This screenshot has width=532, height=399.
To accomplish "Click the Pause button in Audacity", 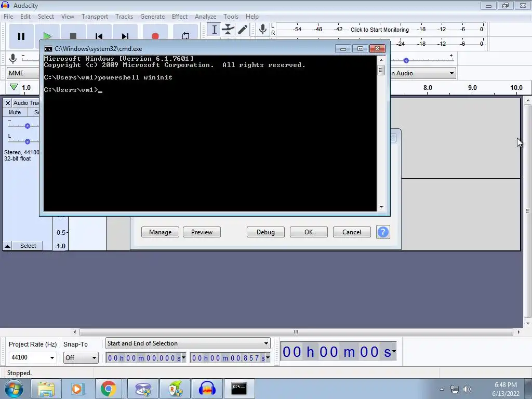I will pyautogui.click(x=21, y=36).
